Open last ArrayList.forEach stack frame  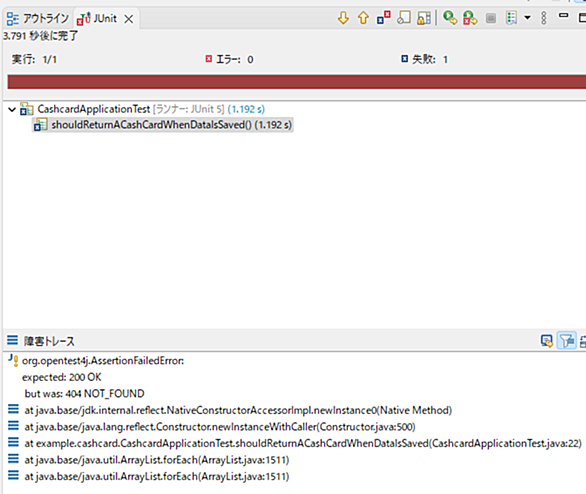[157, 476]
